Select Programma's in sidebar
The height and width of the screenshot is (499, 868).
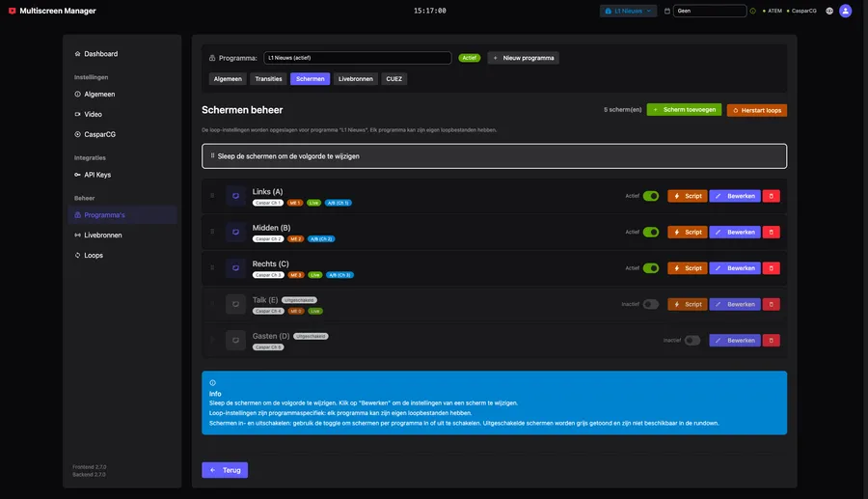[x=122, y=215]
